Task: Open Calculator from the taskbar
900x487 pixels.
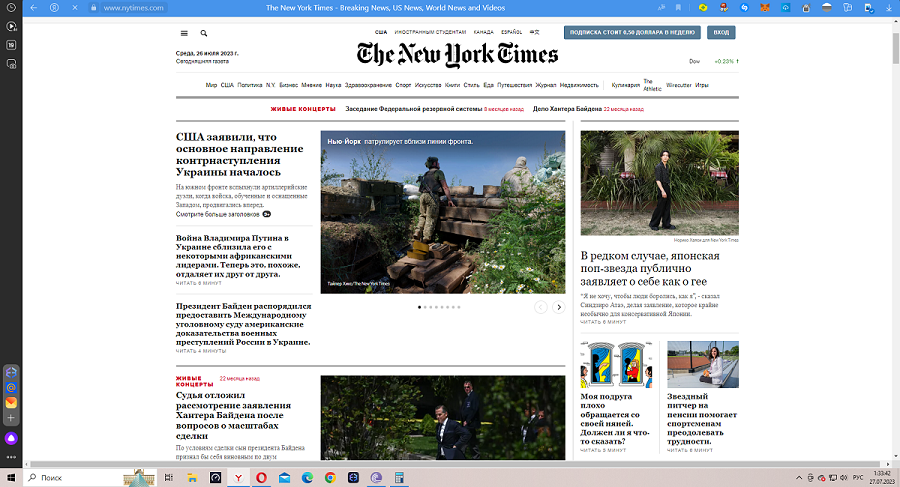Action: pos(399,477)
